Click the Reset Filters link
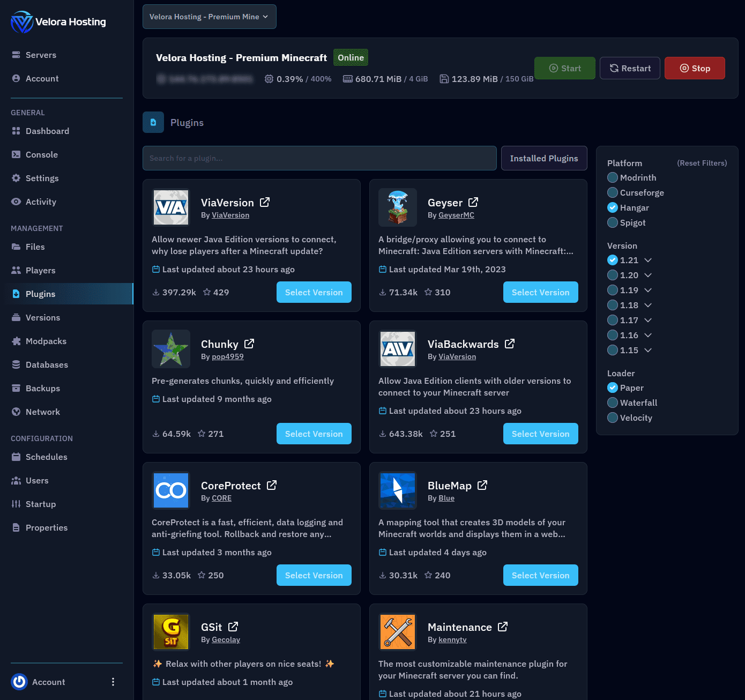745x700 pixels. pos(702,163)
